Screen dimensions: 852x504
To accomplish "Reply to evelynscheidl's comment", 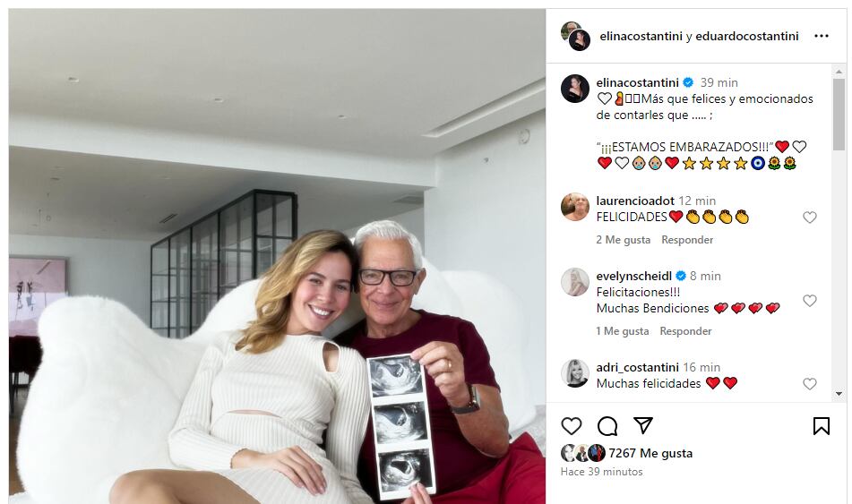I will [685, 330].
